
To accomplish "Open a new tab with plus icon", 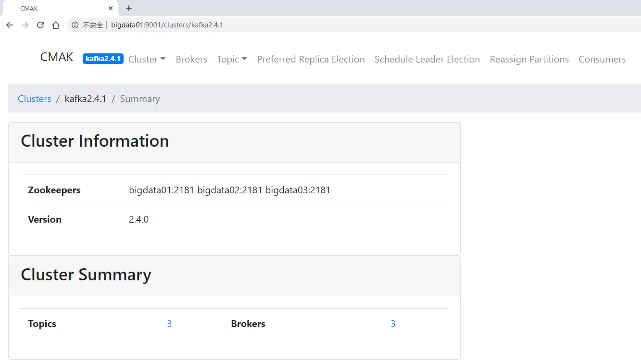I will tap(128, 8).
